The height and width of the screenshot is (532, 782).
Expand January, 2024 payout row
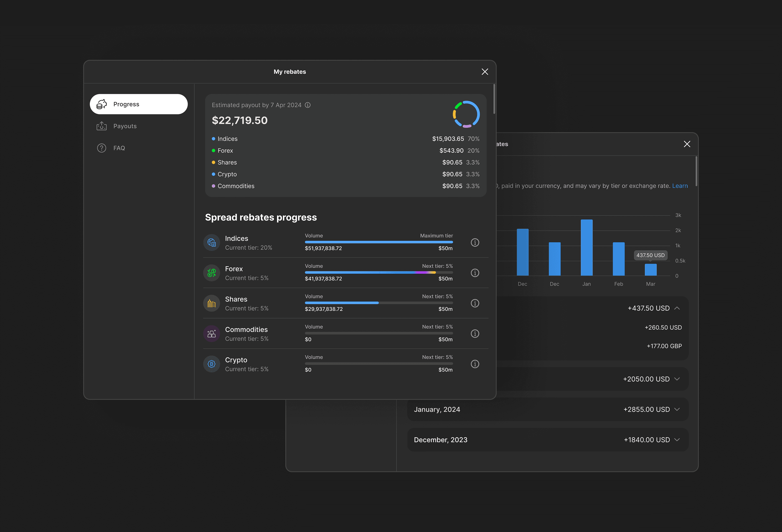coord(677,409)
